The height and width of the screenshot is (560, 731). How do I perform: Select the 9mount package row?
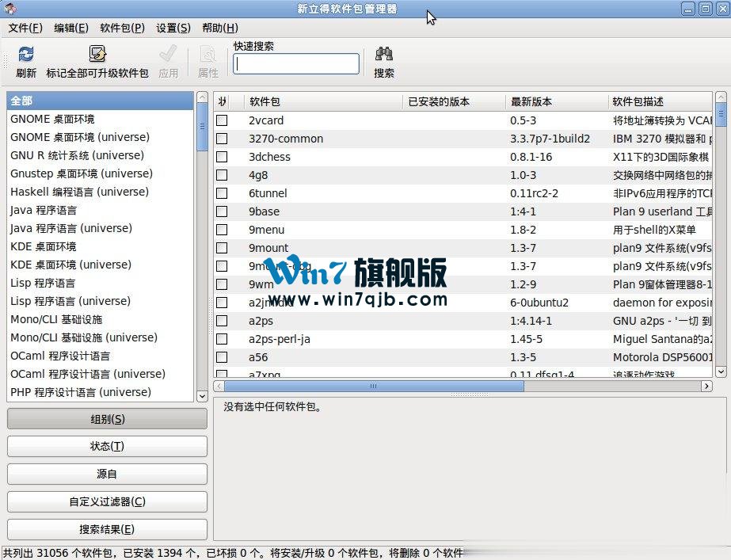pyautogui.click(x=463, y=248)
